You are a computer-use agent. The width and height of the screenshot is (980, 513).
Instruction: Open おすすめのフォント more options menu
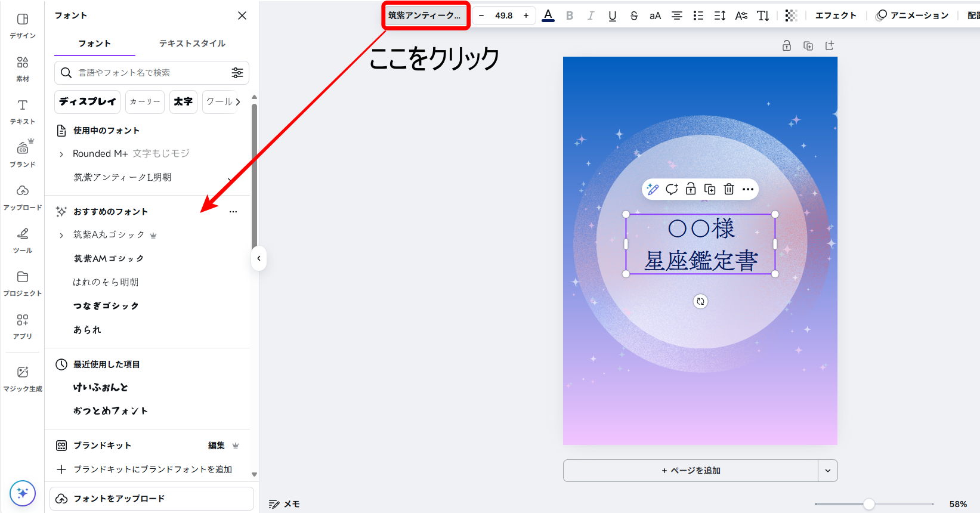point(233,212)
